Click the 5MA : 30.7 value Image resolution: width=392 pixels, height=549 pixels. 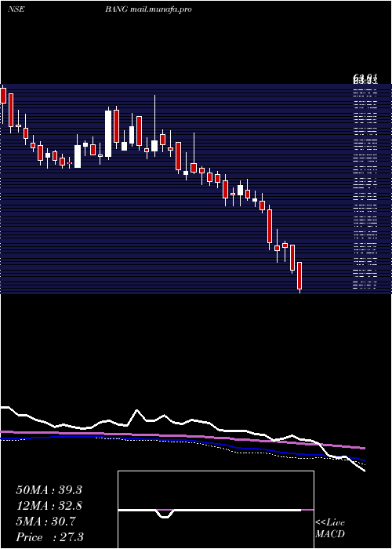(x=45, y=522)
